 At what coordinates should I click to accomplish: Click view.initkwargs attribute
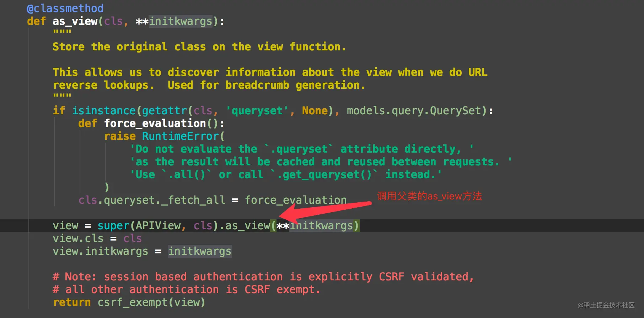pos(100,251)
